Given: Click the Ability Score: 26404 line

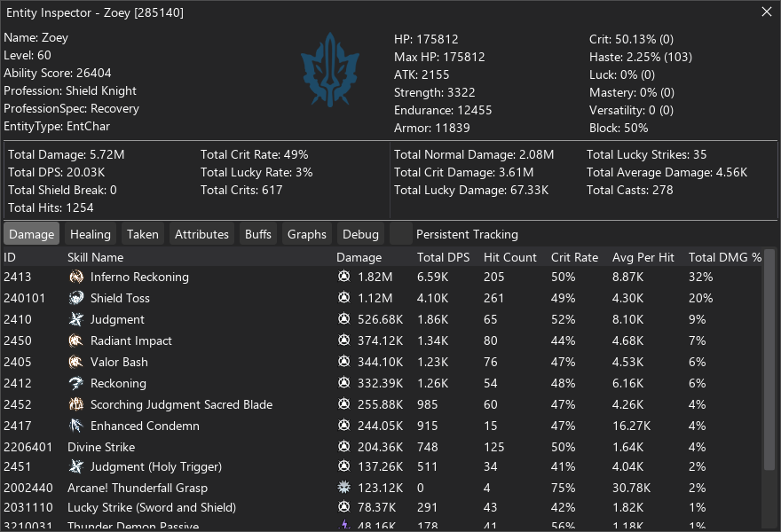Looking at the screenshot, I should pos(58,73).
